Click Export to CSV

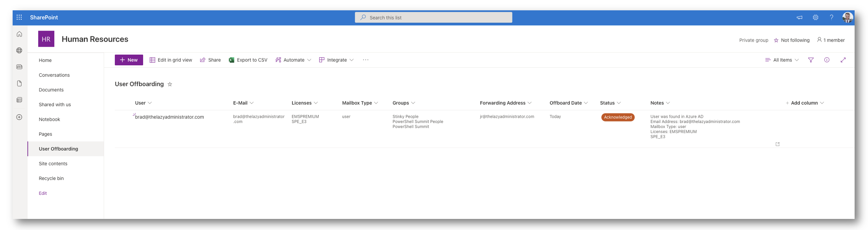248,60
